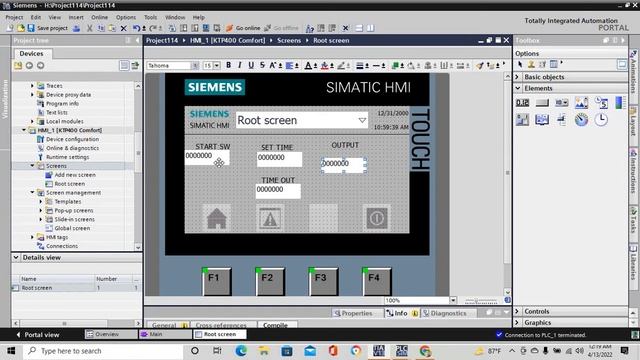Click the Portal view button
The width and height of the screenshot is (640, 360).
point(38,335)
